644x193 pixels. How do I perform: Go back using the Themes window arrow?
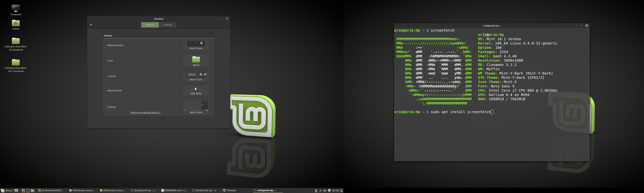(91, 25)
